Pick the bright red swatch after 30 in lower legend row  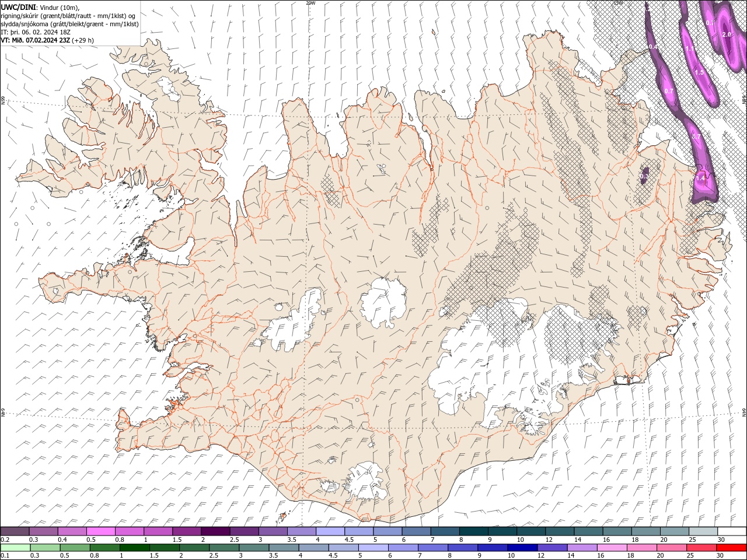[731, 548]
